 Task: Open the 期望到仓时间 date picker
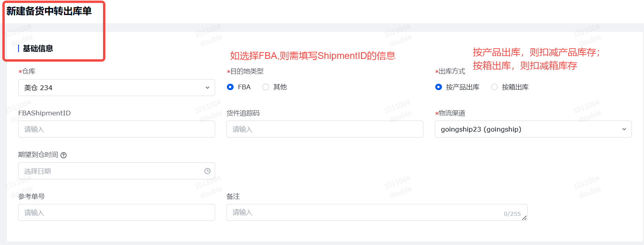[110, 171]
